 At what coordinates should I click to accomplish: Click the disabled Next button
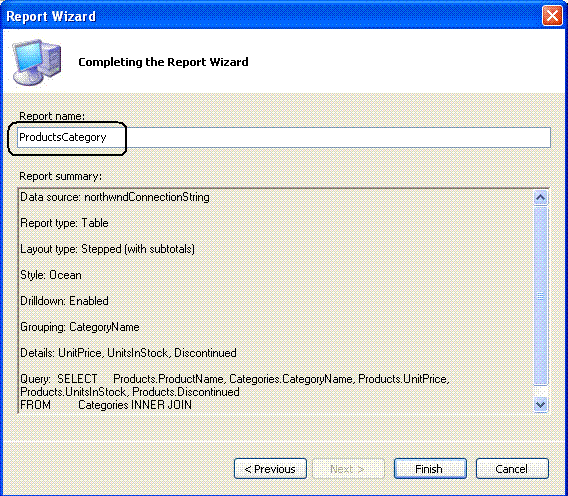[x=348, y=468]
